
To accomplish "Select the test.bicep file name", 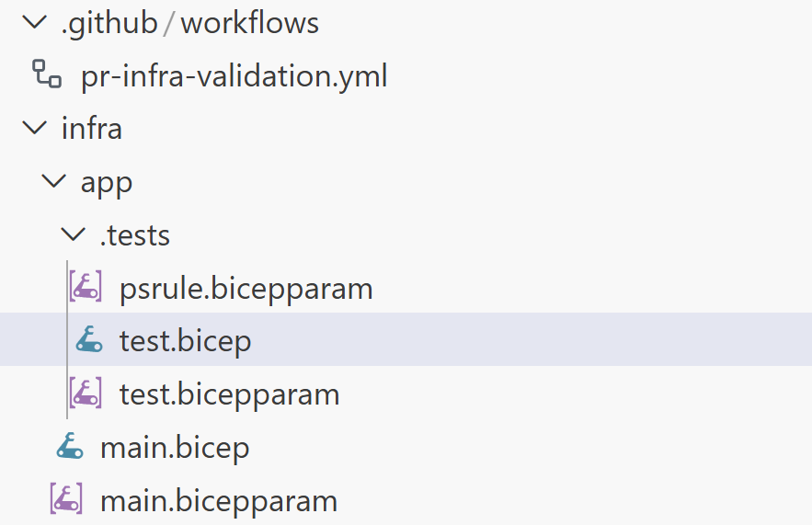I will 185,342.
